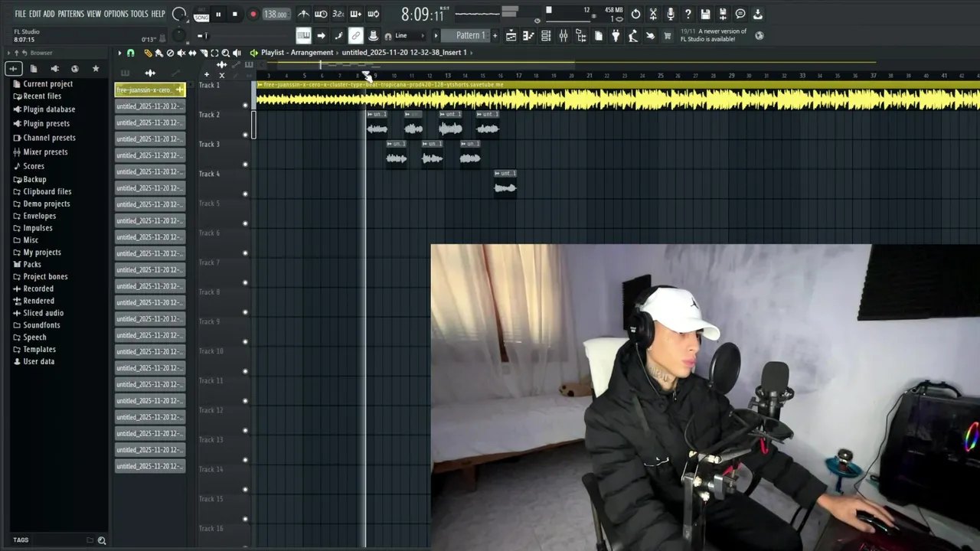The height and width of the screenshot is (551, 980).
Task: Click the question mark help icon
Action: [x=688, y=14]
